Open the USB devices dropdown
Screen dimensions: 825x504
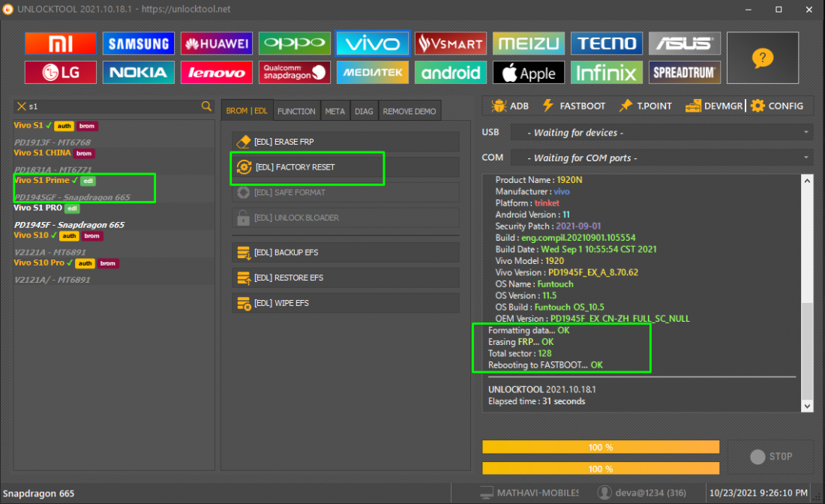pyautogui.click(x=662, y=133)
